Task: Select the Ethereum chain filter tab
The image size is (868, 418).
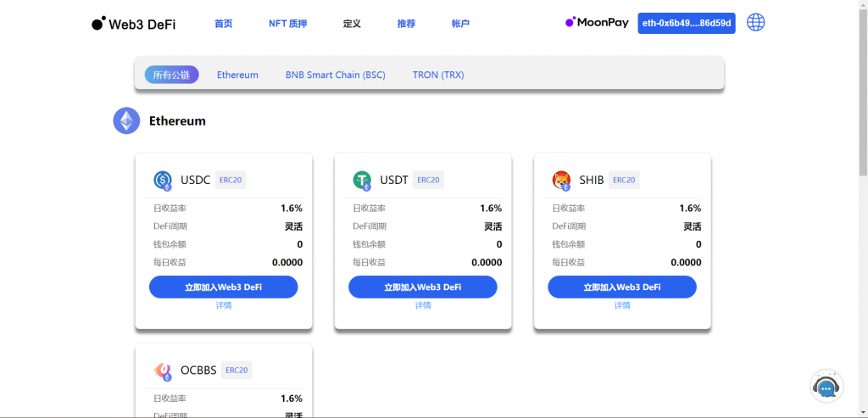Action: [237, 75]
